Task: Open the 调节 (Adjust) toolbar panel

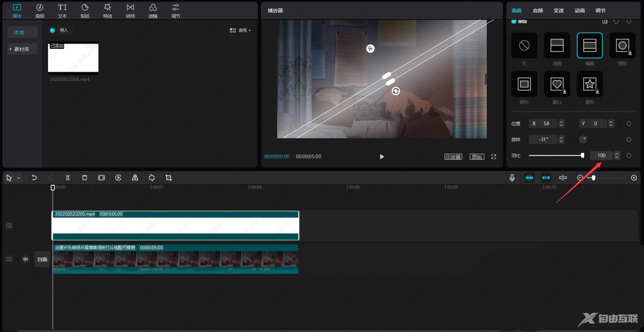Action: point(176,11)
